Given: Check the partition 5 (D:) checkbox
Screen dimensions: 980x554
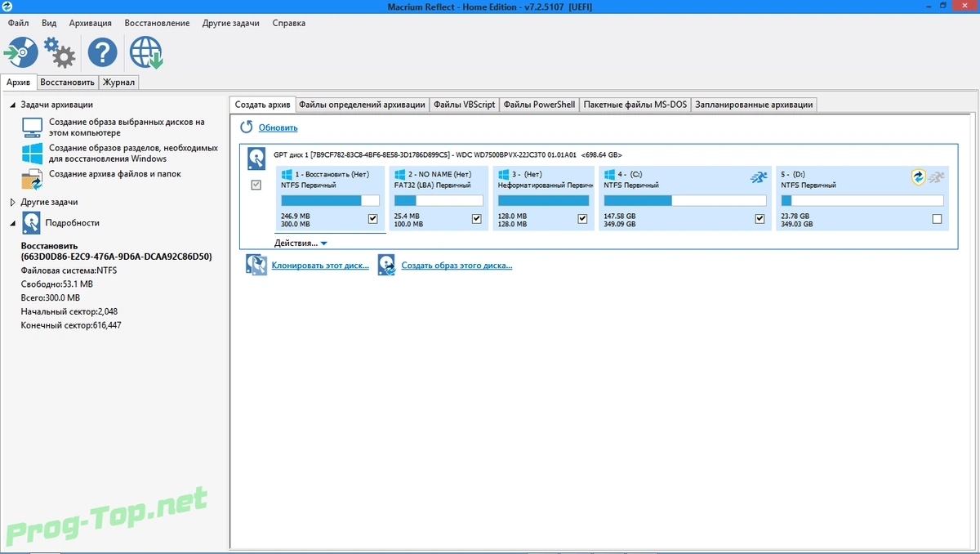Looking at the screenshot, I should pos(937,219).
